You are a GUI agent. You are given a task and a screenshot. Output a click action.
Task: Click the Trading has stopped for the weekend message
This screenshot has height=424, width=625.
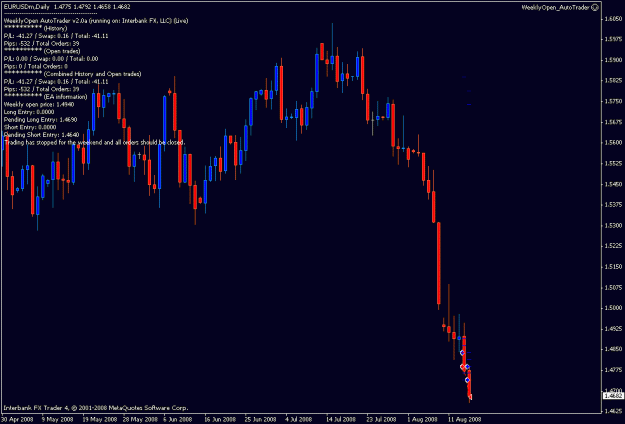click(94, 142)
